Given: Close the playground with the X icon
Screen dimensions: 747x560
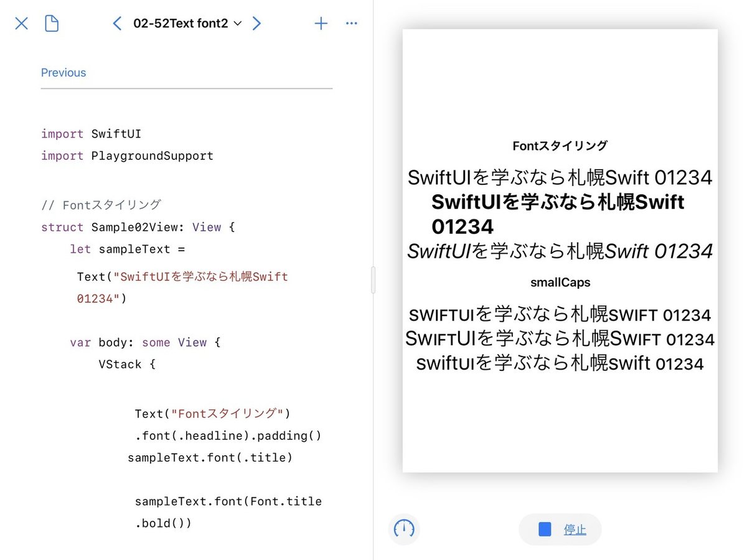Looking at the screenshot, I should pos(22,24).
